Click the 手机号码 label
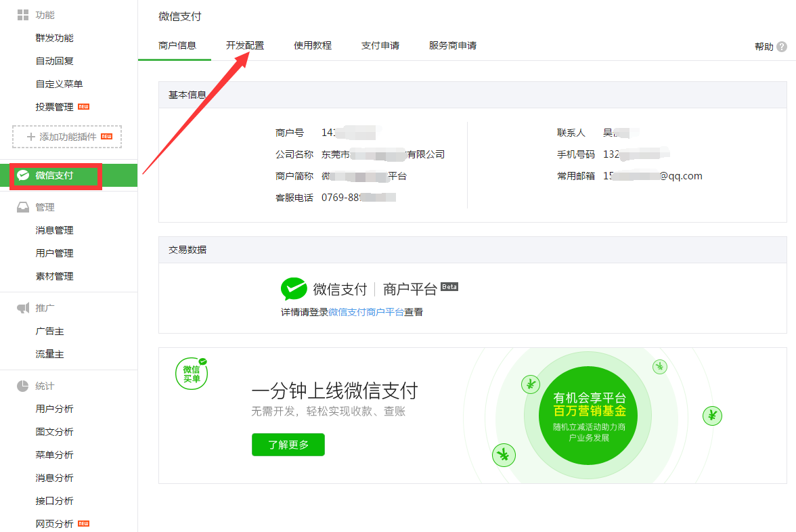Screen dimensions: 796x532 point(575,154)
